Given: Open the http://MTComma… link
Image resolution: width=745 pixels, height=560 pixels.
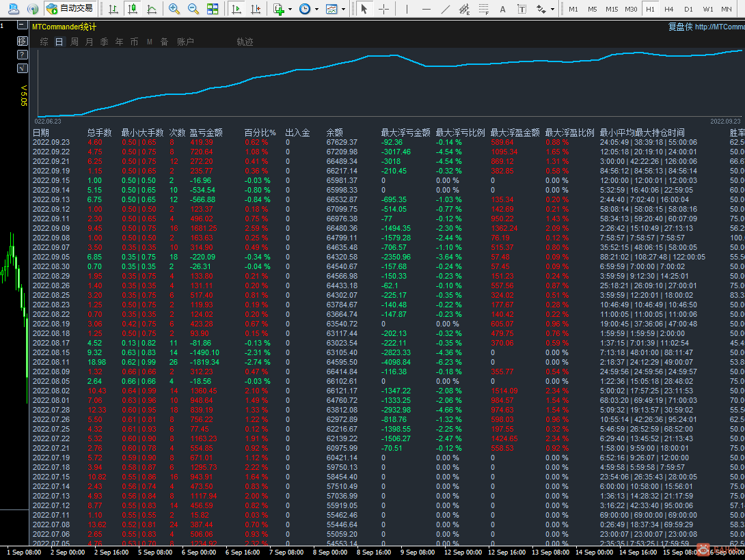Looking at the screenshot, I should tap(719, 27).
